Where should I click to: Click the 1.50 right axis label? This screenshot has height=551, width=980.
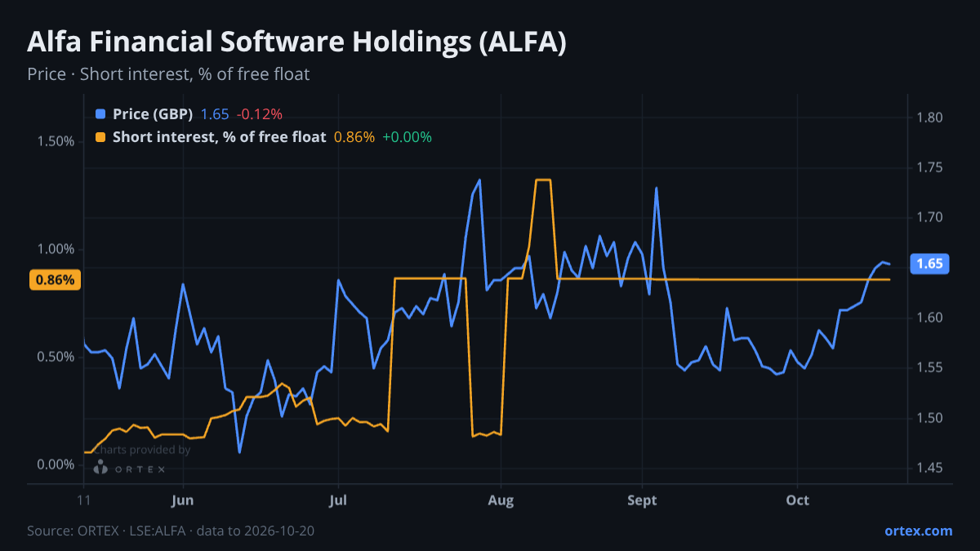(929, 418)
